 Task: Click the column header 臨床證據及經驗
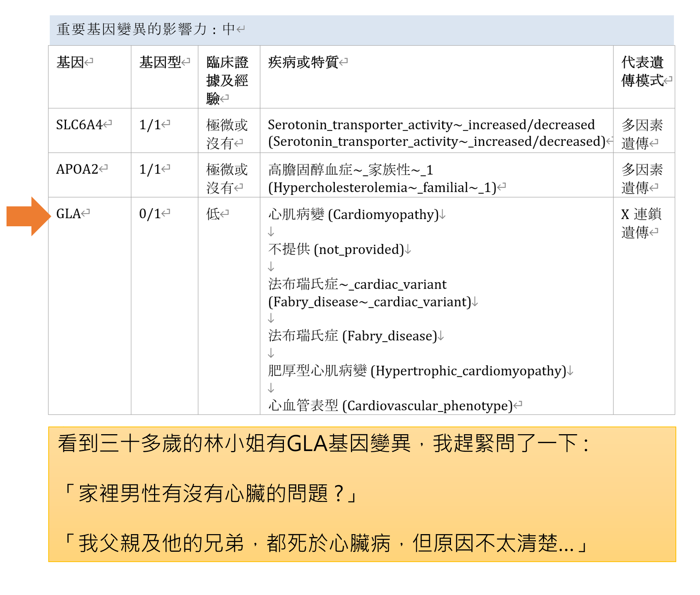coord(227,80)
